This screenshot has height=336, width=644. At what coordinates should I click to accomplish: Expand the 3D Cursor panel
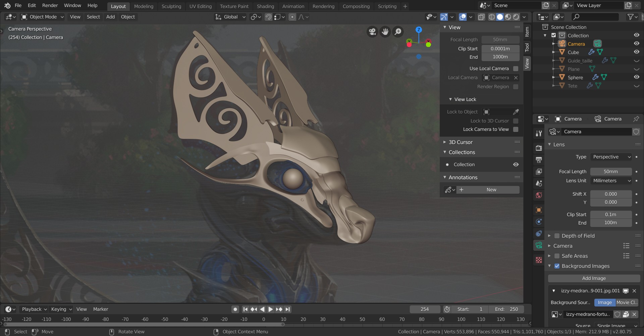pyautogui.click(x=460, y=142)
